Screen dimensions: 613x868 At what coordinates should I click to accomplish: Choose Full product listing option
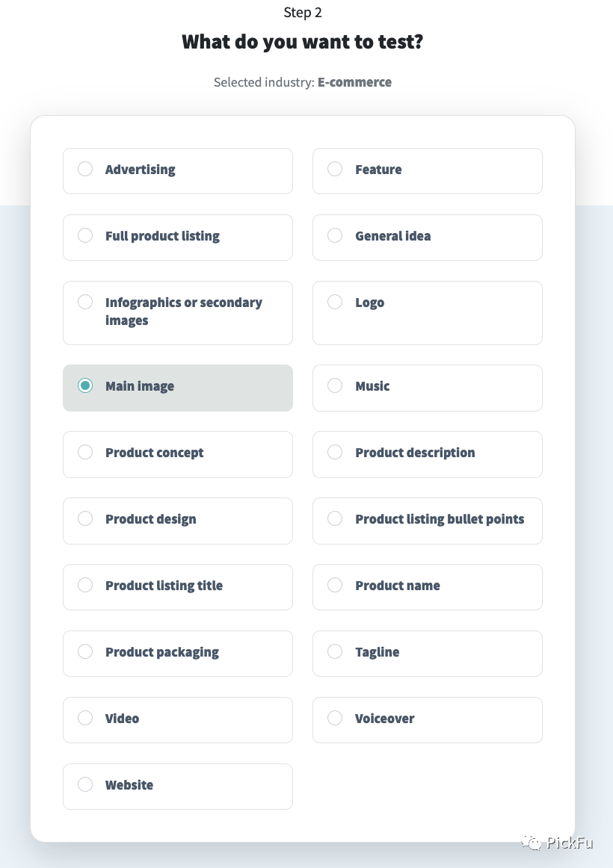(x=85, y=236)
